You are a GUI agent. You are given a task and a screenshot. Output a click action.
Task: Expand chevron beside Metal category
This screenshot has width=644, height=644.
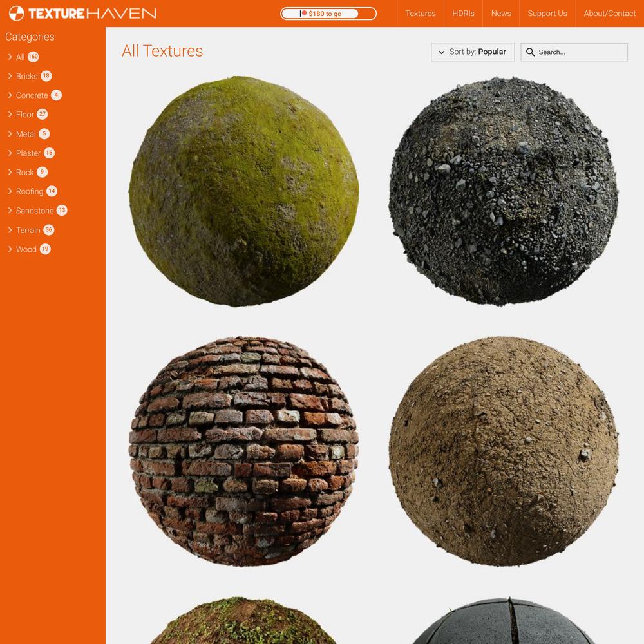(10, 133)
